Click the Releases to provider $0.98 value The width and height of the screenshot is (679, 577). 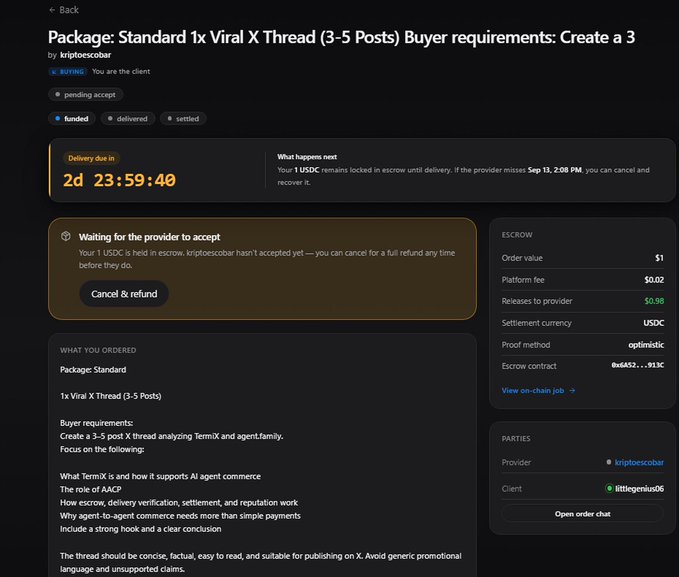[654, 301]
